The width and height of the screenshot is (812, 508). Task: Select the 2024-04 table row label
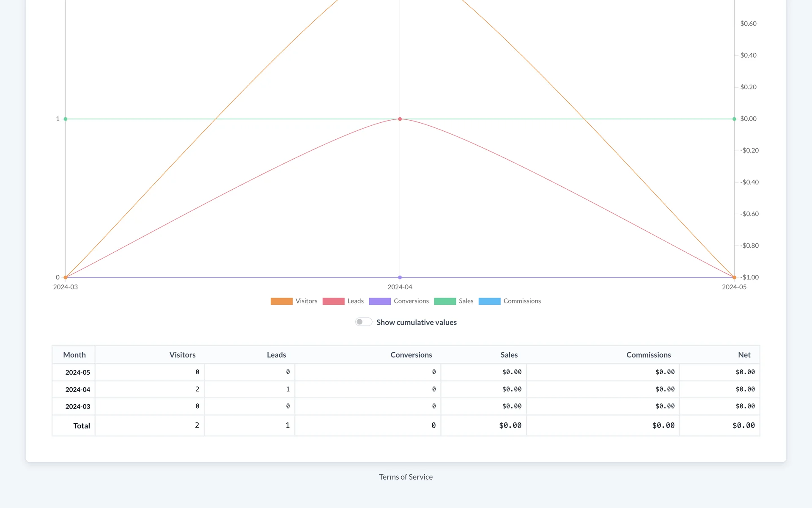point(78,389)
